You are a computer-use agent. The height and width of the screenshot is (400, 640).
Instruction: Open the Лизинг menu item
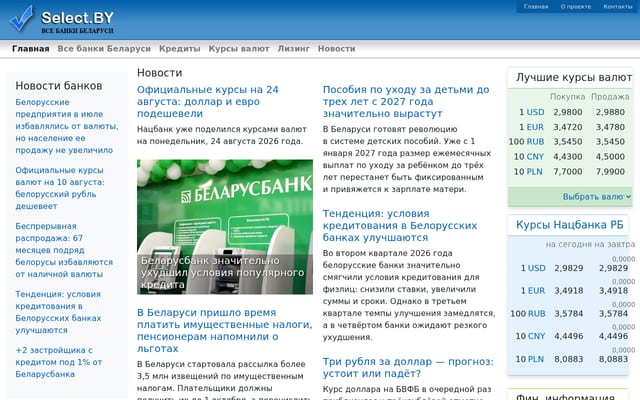click(x=293, y=49)
